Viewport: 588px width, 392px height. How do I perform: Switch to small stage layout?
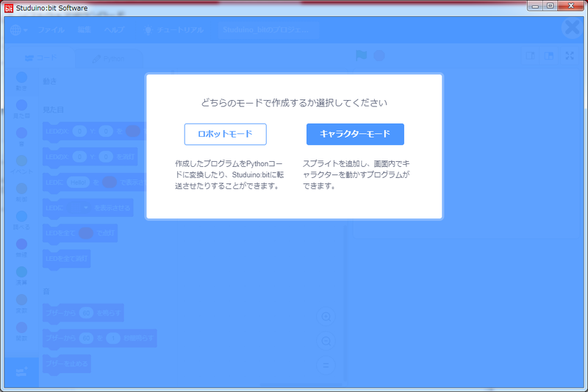click(530, 56)
